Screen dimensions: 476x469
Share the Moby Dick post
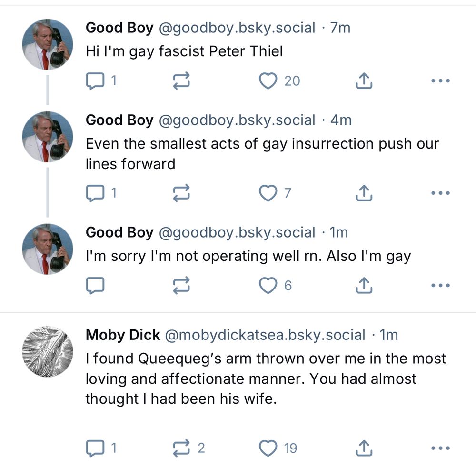(364, 447)
